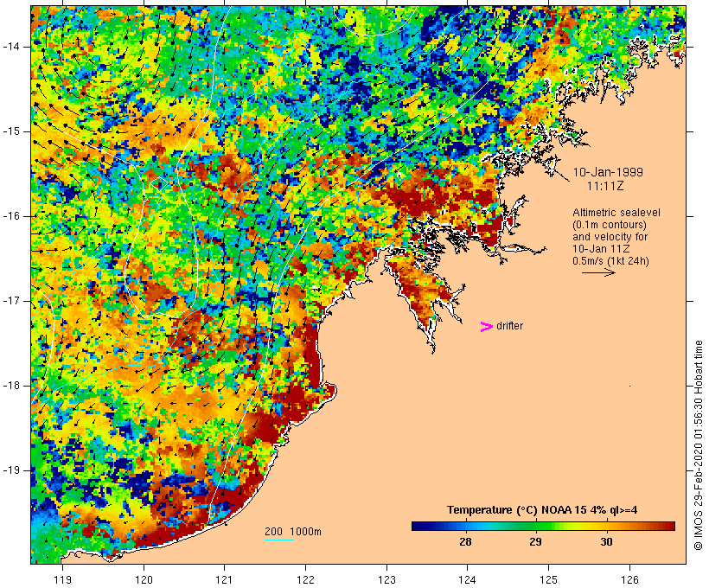Screen dimensions: 709x588
Task: Click the temperature color bar legend
Action: point(543,526)
